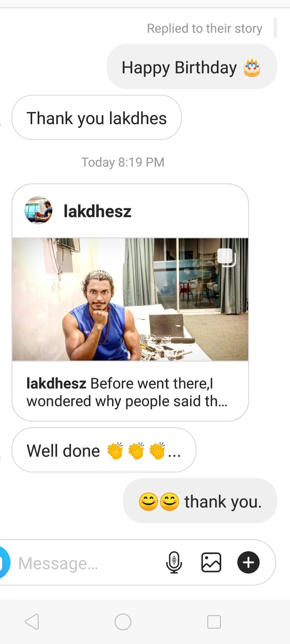This screenshot has width=290, height=644.
Task: Tap the 'Replied to their story' label
Action: 204,28
